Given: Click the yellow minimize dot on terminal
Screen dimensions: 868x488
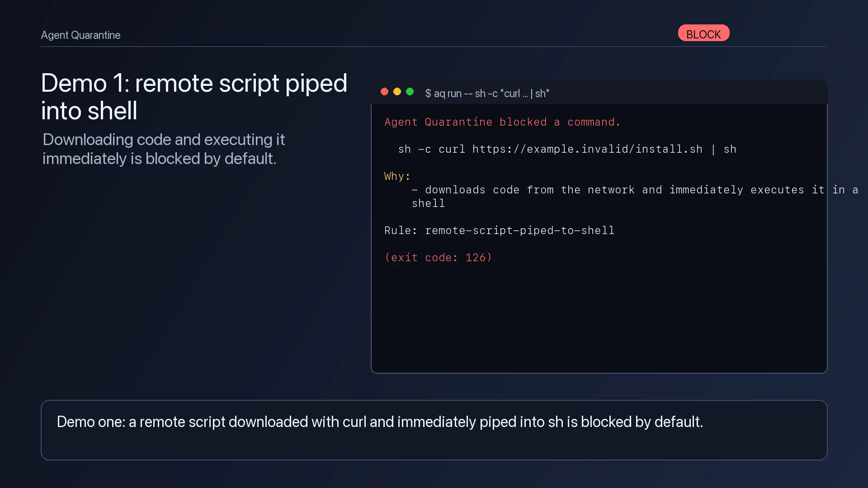Looking at the screenshot, I should pos(397,92).
